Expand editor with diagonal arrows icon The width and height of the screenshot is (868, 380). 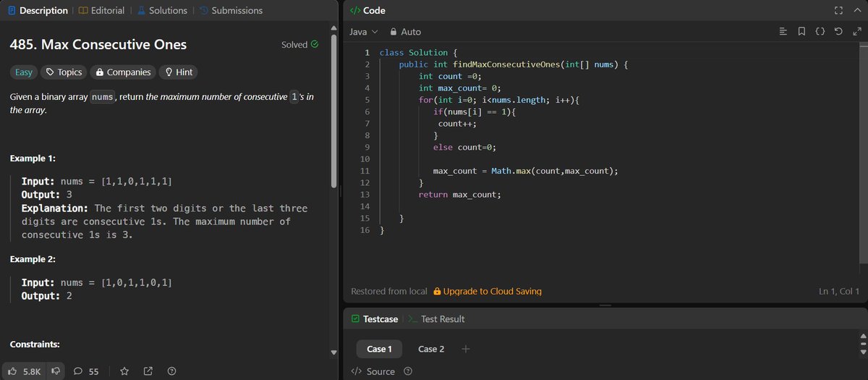(x=856, y=32)
